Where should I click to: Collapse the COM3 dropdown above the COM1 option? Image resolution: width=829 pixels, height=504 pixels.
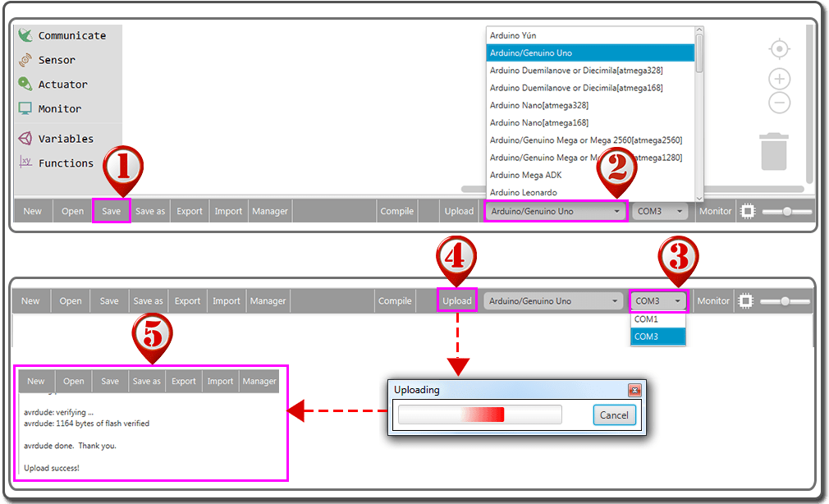point(658,301)
